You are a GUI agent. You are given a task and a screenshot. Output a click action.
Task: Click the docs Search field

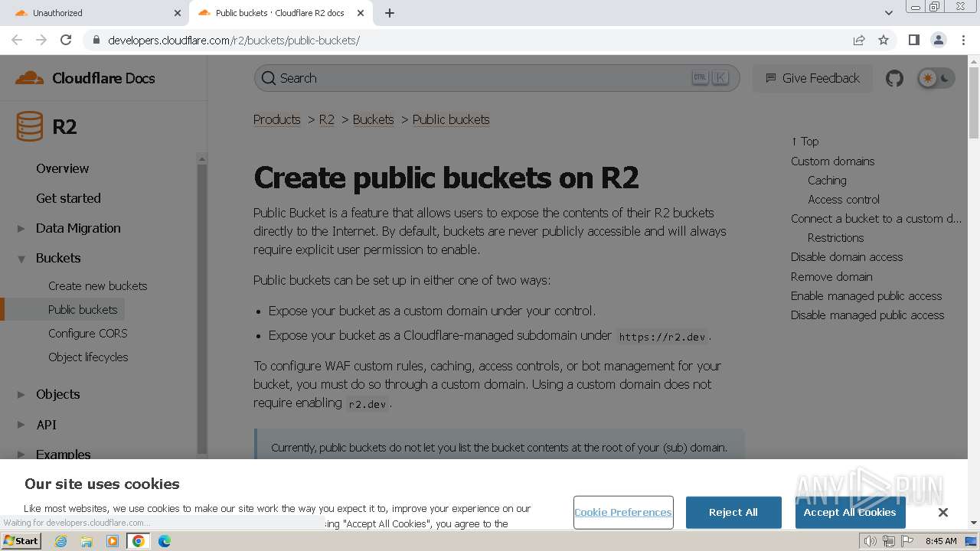(x=497, y=78)
